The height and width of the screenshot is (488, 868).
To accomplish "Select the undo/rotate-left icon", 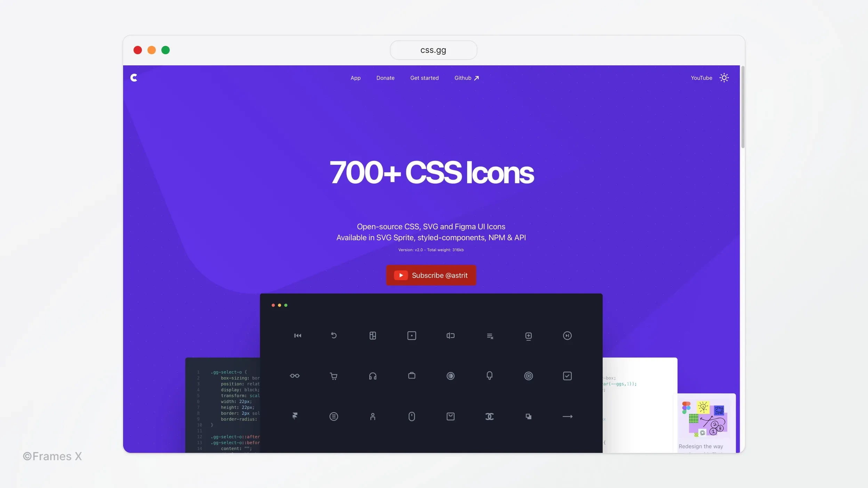I will (x=334, y=335).
